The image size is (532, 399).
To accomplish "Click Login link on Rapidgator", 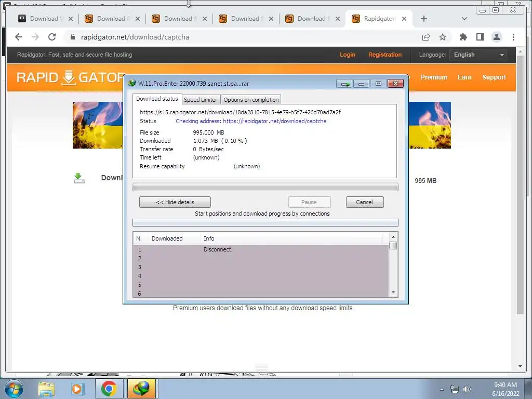I will (348, 55).
